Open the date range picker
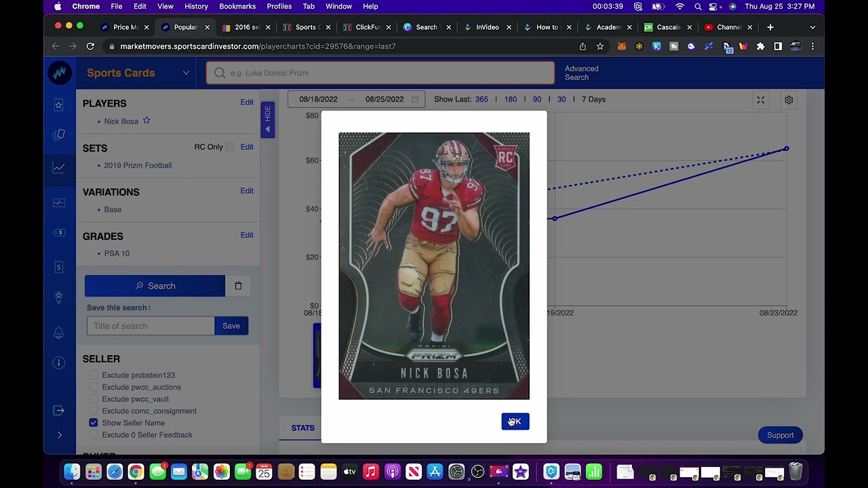Viewport: 868px width, 488px height. 357,99
